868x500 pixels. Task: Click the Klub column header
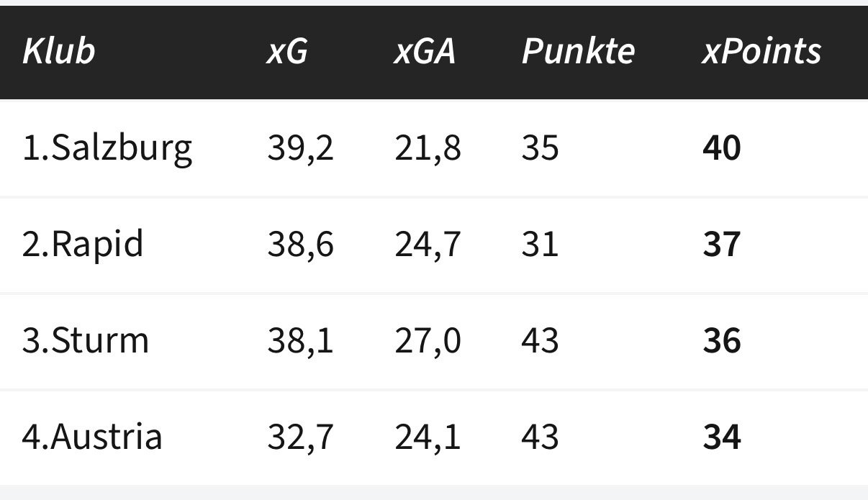[x=58, y=51]
